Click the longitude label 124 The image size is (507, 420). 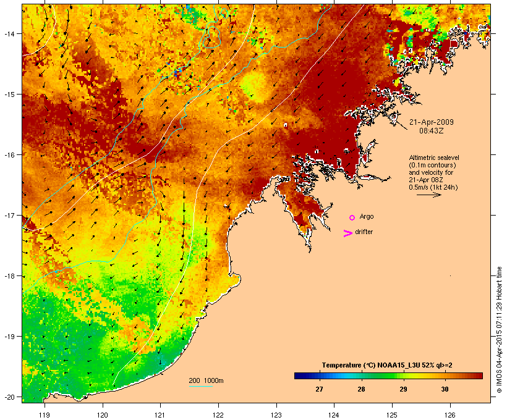tap(334, 415)
